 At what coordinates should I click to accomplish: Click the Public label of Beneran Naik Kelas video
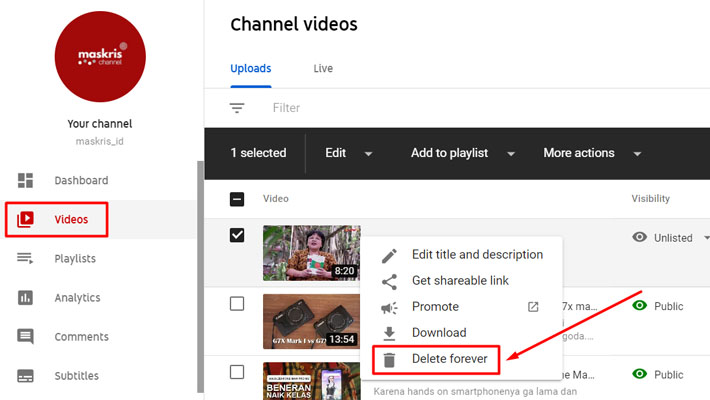668,375
